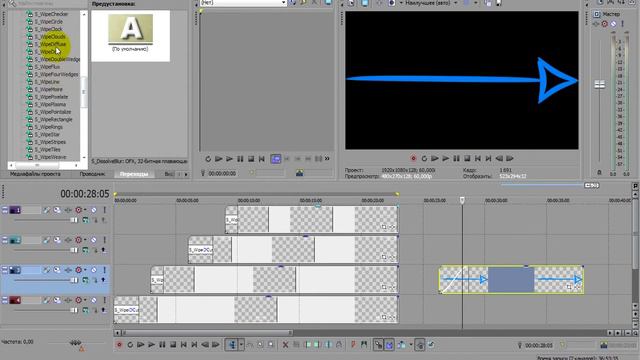The width and height of the screenshot is (640, 360).
Task: Switch to Проводник tab
Action: pos(92,174)
